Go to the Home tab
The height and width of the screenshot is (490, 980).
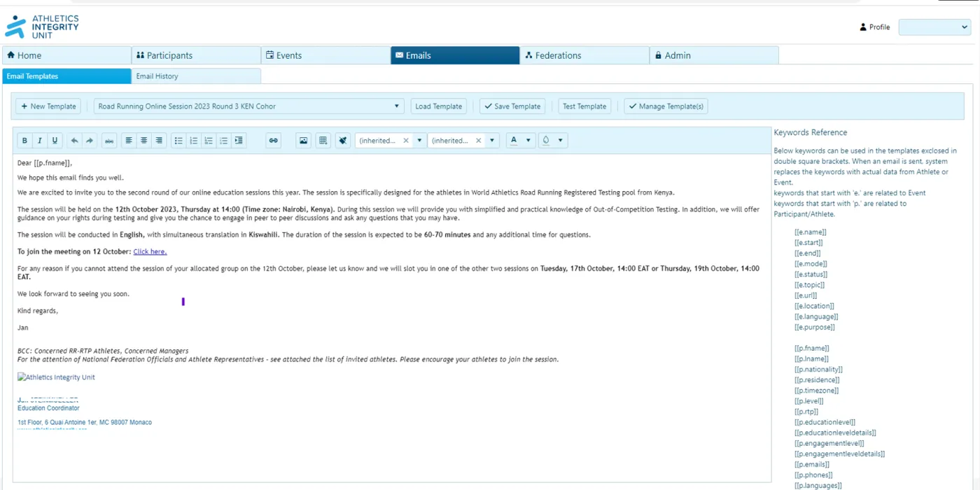(67, 55)
